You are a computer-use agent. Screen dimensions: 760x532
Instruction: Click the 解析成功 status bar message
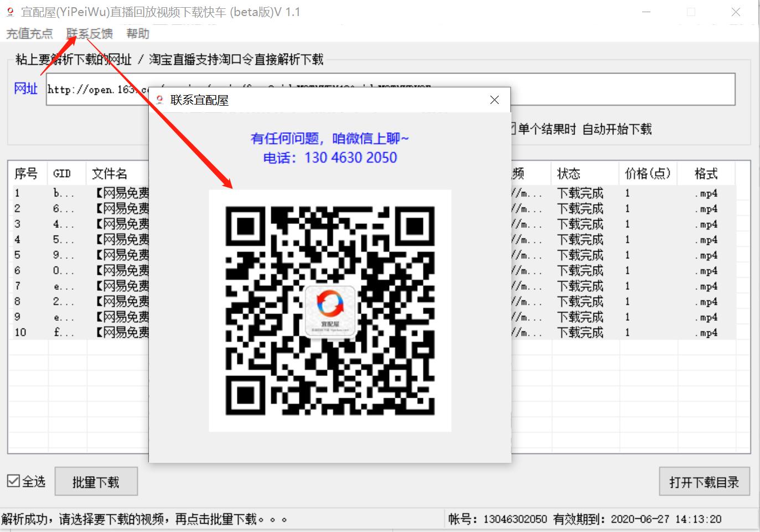144,519
